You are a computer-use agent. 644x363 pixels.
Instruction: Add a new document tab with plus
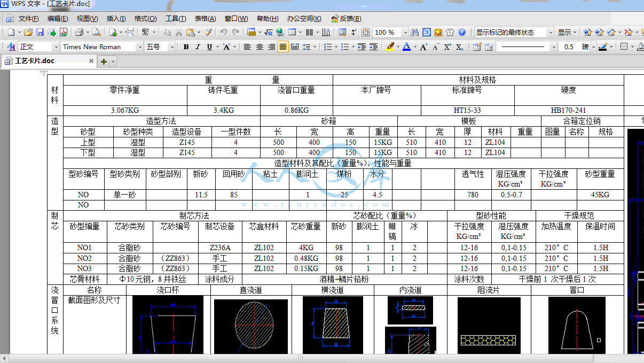(104, 61)
